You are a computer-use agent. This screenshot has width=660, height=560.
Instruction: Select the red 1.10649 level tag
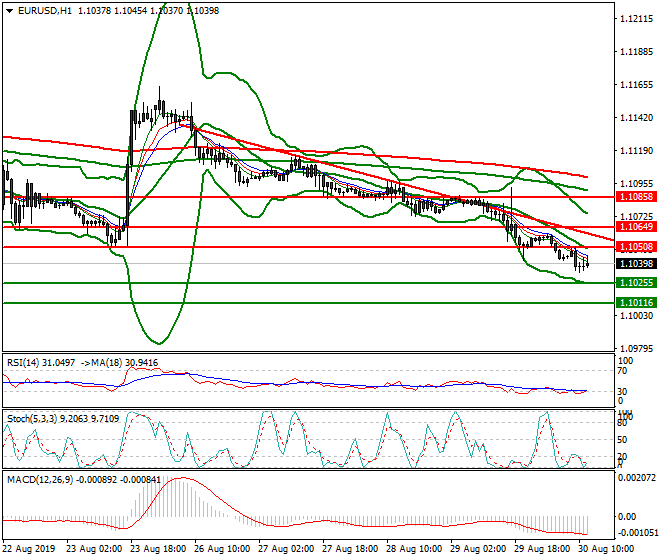(x=637, y=228)
